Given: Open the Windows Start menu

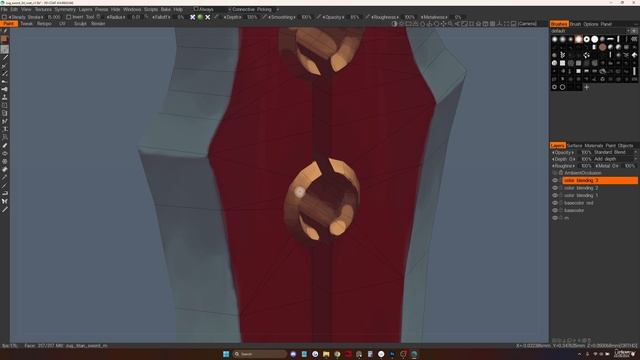Looking at the screenshot, I should point(226,354).
